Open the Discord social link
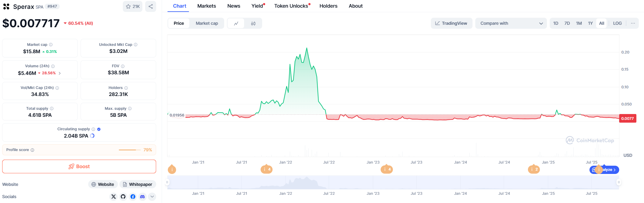This screenshot has height=203, width=644. point(142,197)
